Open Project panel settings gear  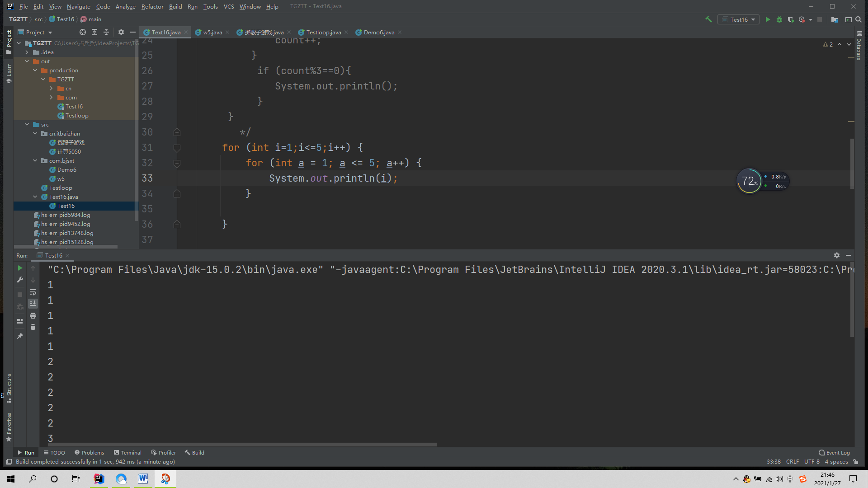click(x=121, y=32)
